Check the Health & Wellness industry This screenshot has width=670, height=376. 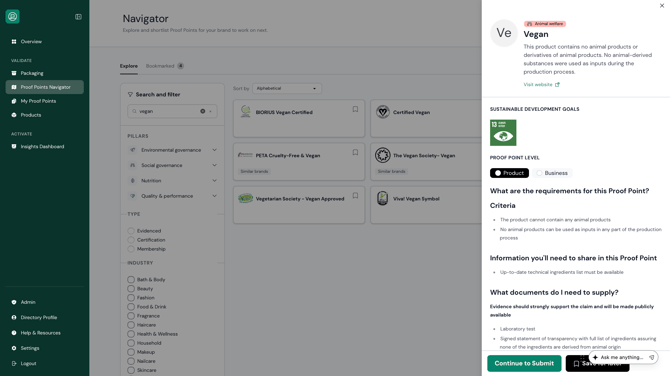tap(131, 334)
